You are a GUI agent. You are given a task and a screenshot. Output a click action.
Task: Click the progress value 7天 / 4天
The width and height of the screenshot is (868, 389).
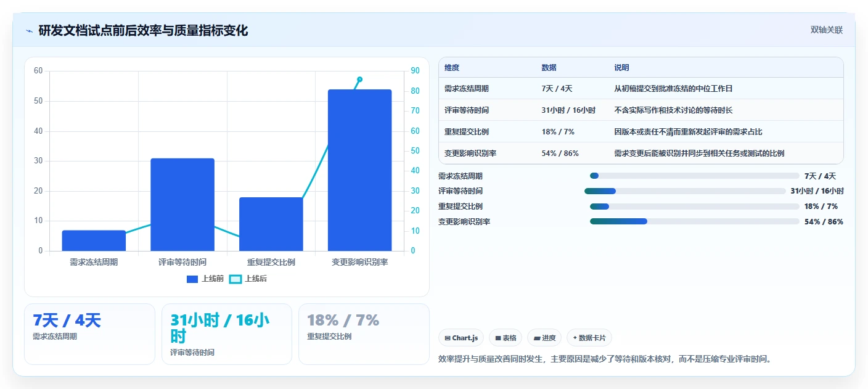[821, 176]
